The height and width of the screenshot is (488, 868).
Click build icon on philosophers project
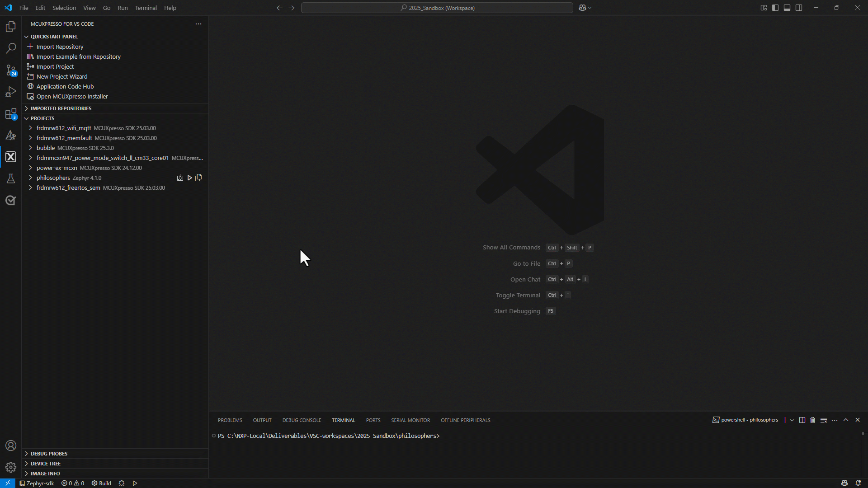[180, 178]
